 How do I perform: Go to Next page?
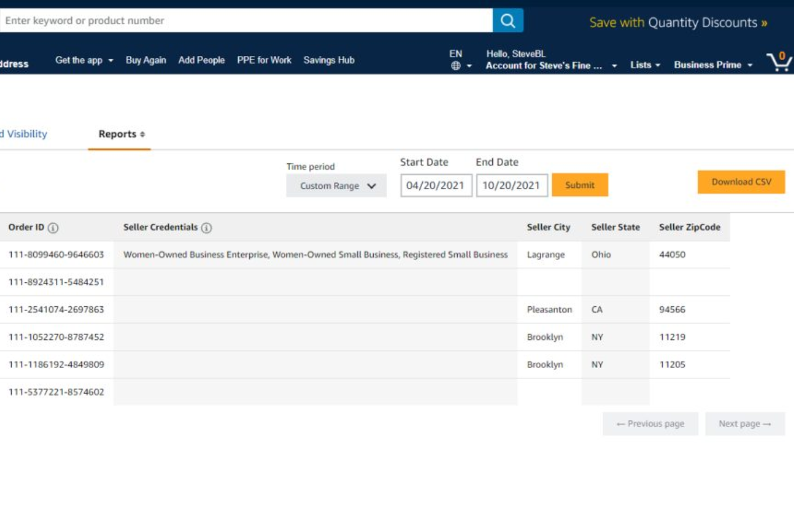(x=744, y=424)
